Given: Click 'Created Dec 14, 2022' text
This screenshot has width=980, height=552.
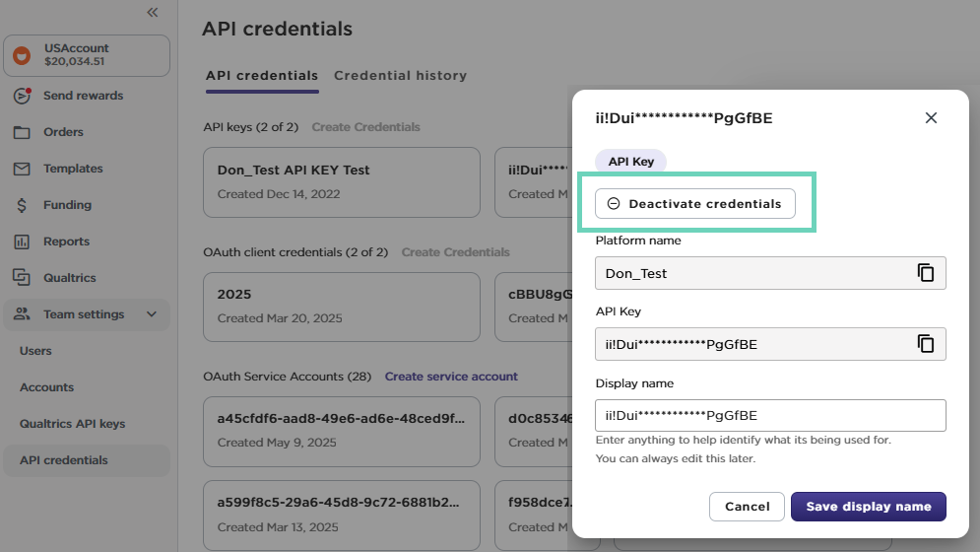Looking at the screenshot, I should [x=279, y=194].
